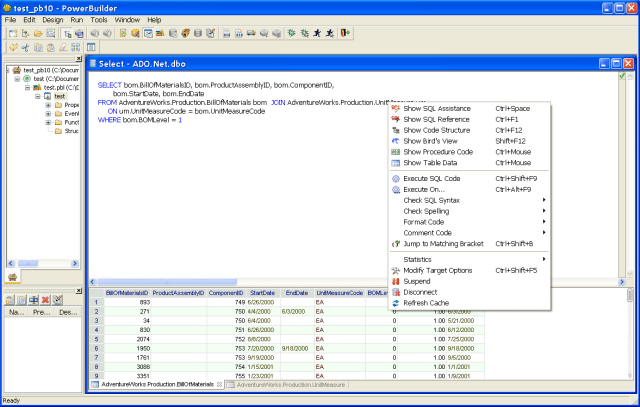Expand the Prope folder node
This screenshot has height=407, width=640.
tap(48, 105)
